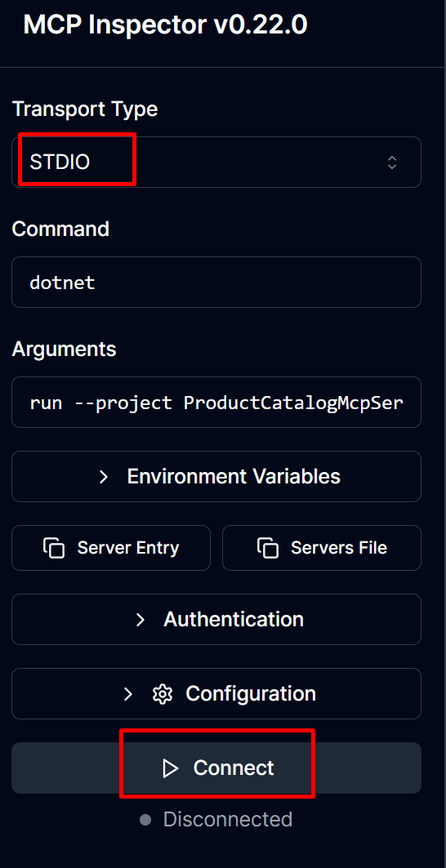Screen dimensions: 446x868
Task: Connect to the MCP server
Action: point(216,768)
